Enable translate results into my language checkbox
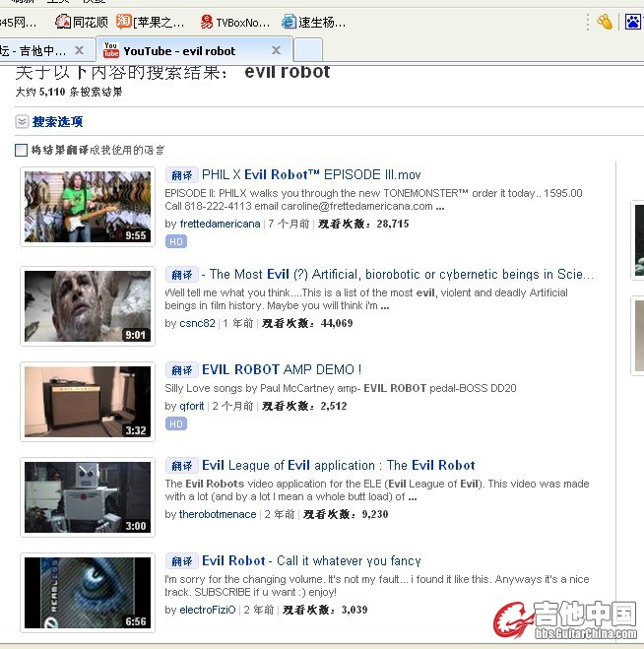Image resolution: width=644 pixels, height=649 pixels. pos(21,150)
